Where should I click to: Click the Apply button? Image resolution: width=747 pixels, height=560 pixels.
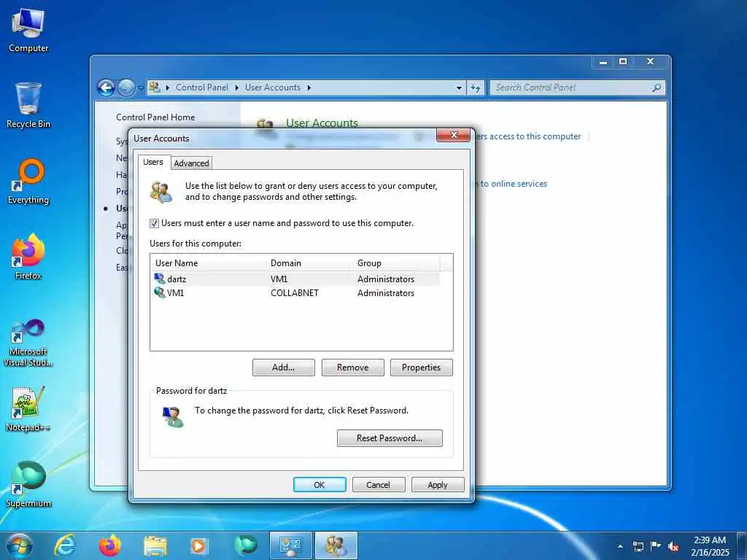click(x=438, y=485)
